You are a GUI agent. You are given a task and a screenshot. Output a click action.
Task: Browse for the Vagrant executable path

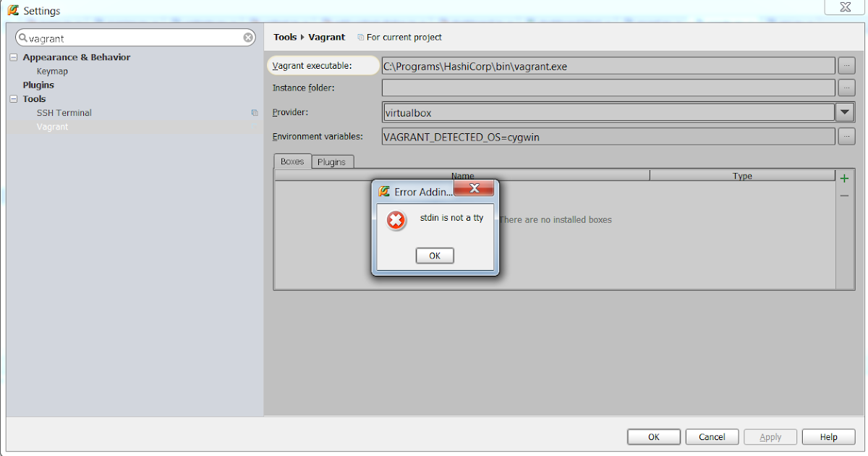[846, 64]
